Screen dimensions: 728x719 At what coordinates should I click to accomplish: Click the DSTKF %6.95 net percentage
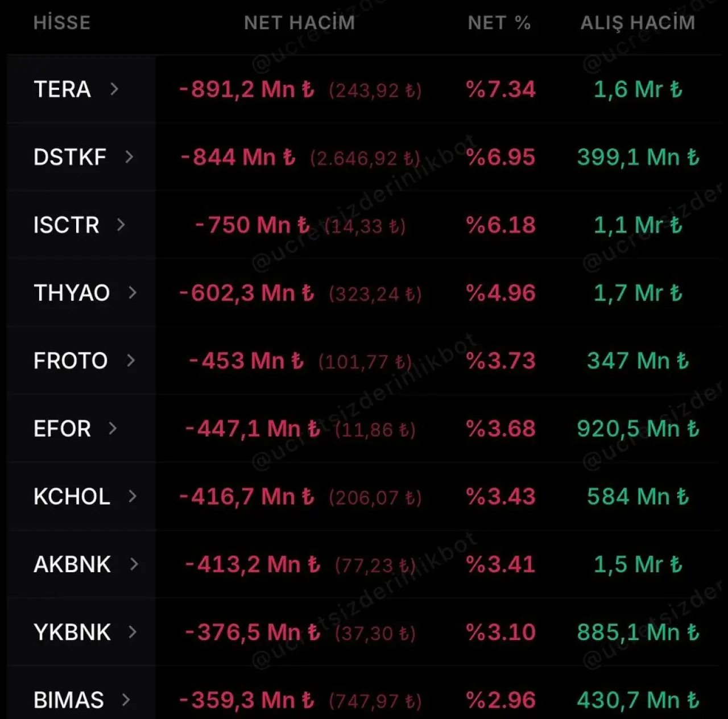pos(500,157)
